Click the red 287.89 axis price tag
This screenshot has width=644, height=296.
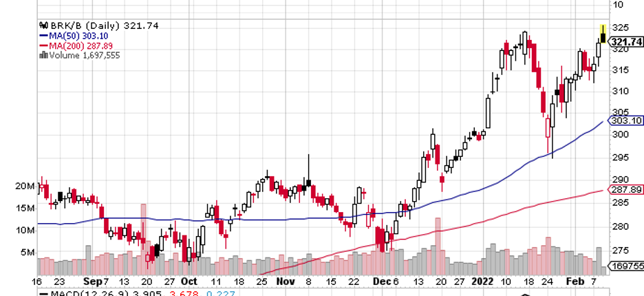pos(625,189)
